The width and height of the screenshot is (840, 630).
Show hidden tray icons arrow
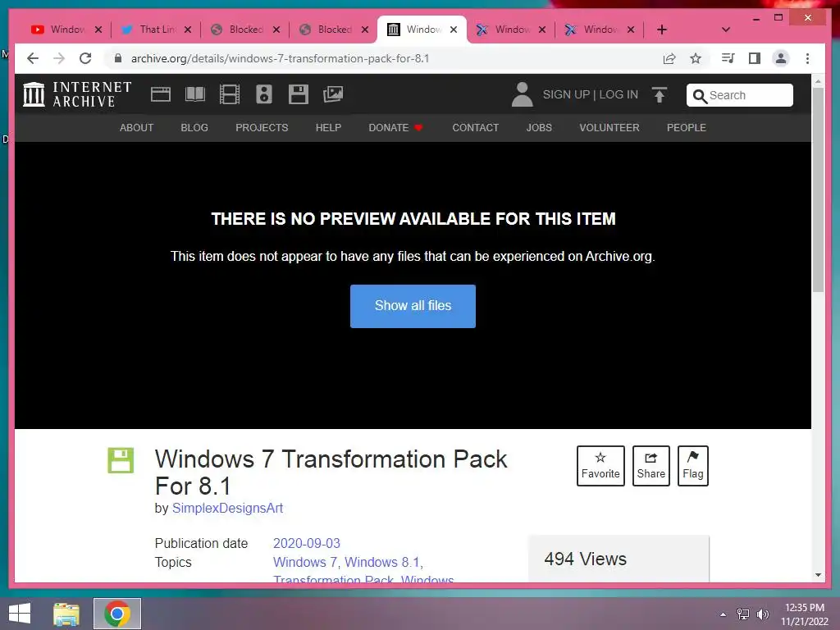coord(724,614)
